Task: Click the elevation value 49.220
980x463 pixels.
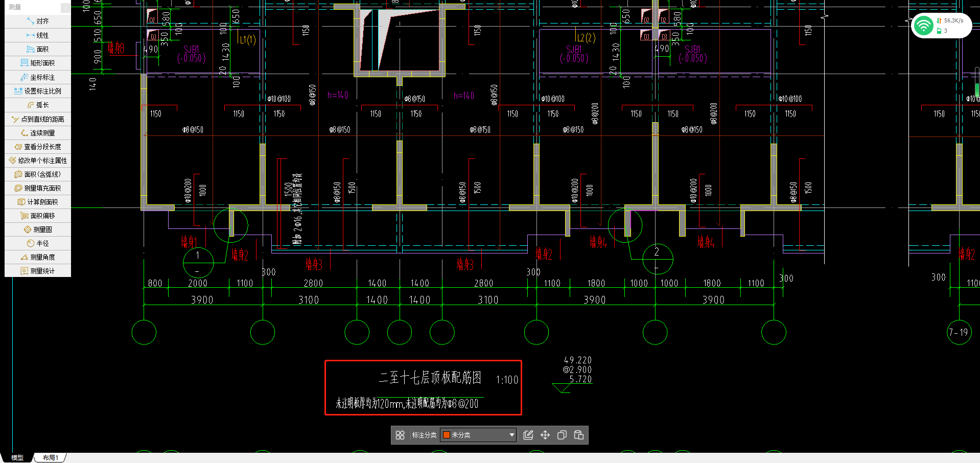Action: click(x=577, y=360)
